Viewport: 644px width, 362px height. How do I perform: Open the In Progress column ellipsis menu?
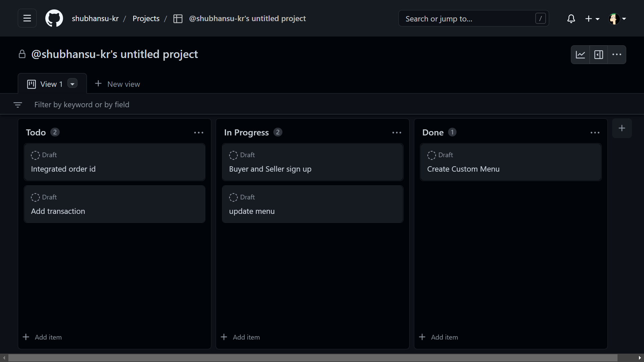pyautogui.click(x=396, y=133)
